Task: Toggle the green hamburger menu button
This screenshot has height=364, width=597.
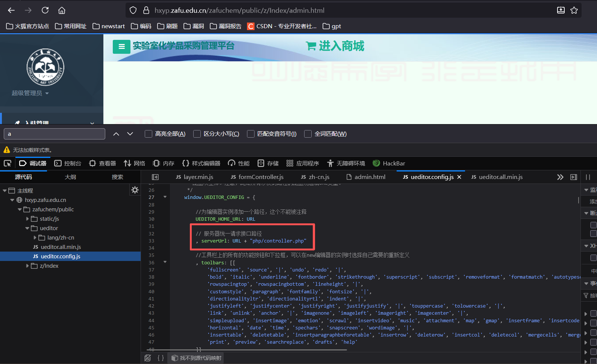Action: (121, 47)
